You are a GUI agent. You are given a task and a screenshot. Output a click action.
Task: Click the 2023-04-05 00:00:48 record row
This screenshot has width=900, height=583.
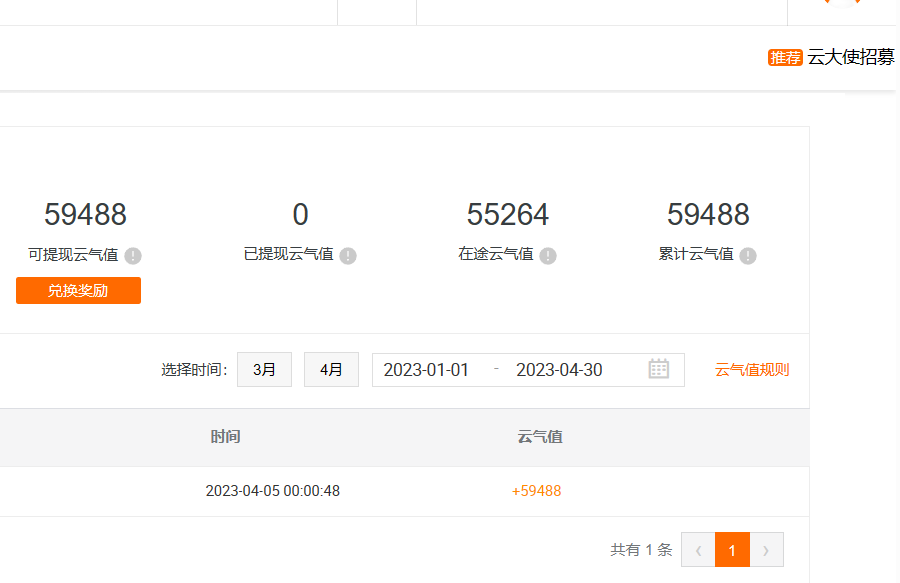273,491
